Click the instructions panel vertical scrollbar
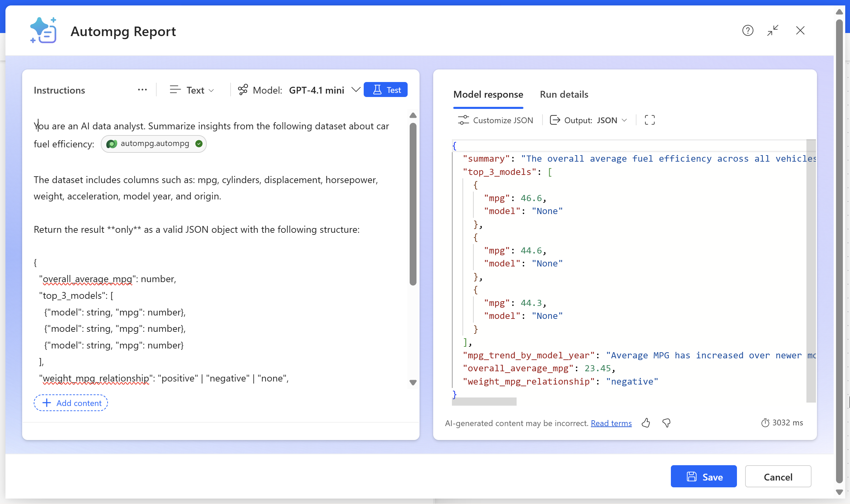Image resolution: width=850 pixels, height=504 pixels. (413, 204)
